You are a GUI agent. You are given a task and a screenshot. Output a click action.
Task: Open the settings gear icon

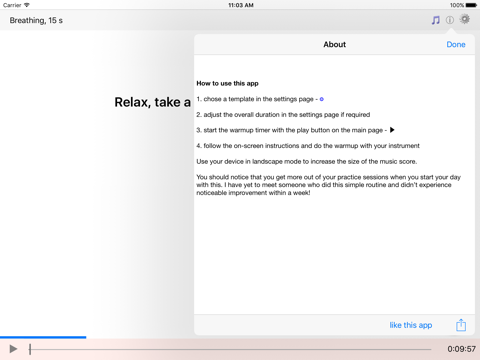point(465,19)
